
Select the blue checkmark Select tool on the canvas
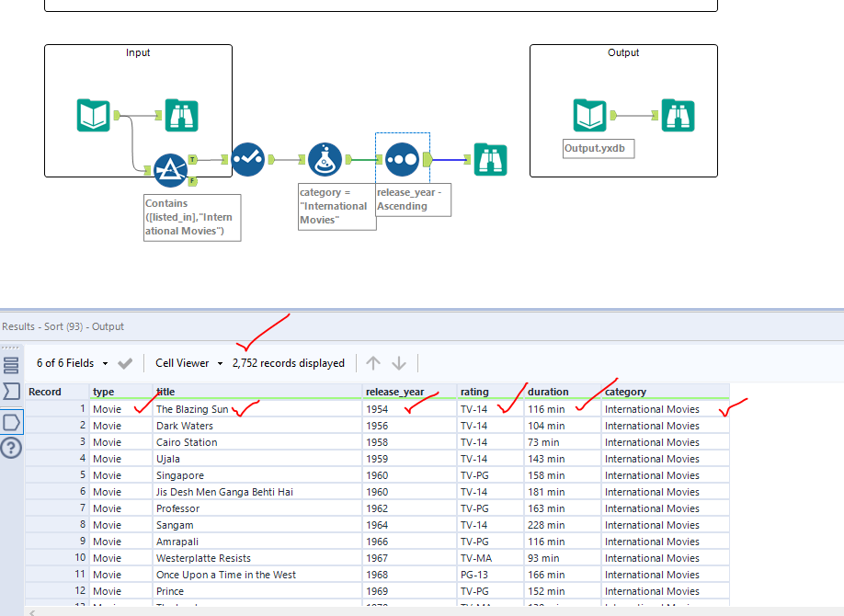[x=247, y=158]
